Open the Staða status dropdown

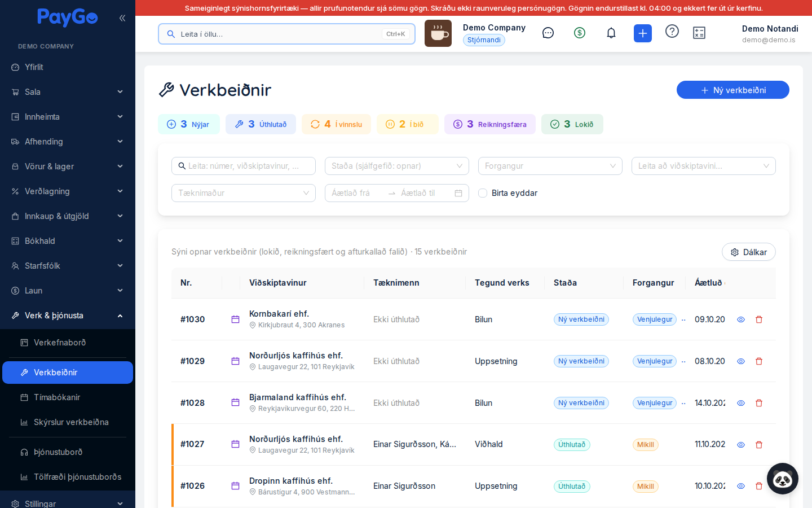(x=397, y=166)
